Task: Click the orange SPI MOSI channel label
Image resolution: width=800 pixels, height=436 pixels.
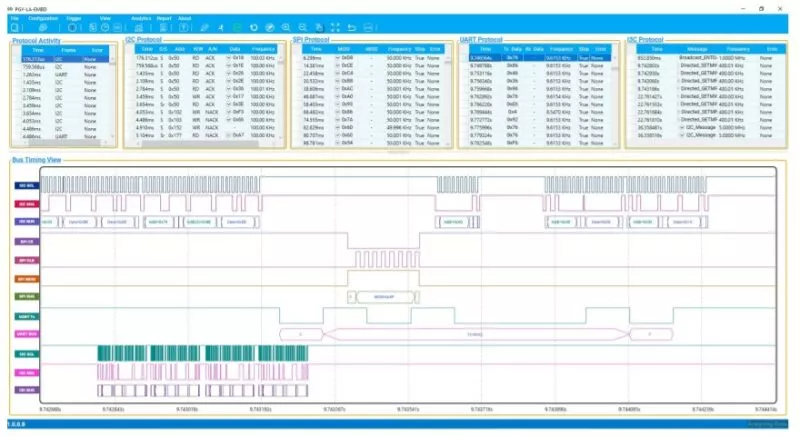Action: [x=25, y=279]
